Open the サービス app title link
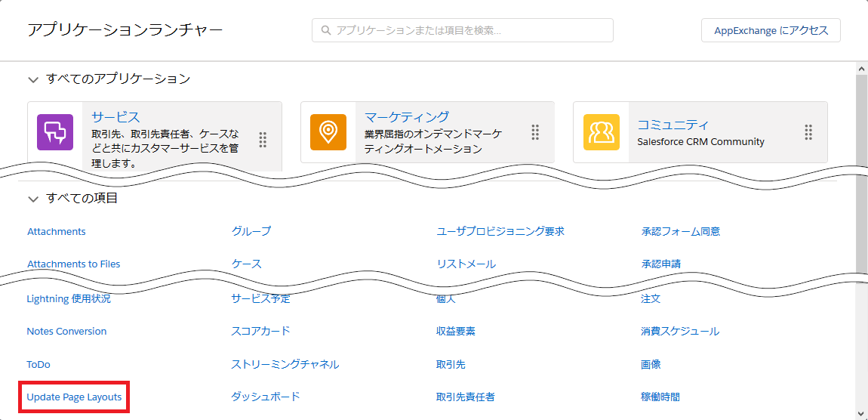Viewport: 868px width, 420px height. [115, 117]
